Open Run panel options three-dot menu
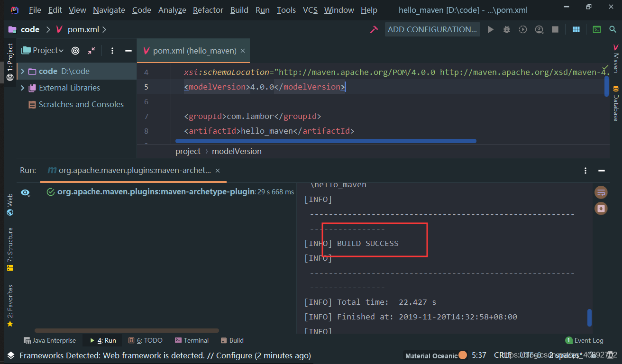The width and height of the screenshot is (622, 364). point(586,171)
